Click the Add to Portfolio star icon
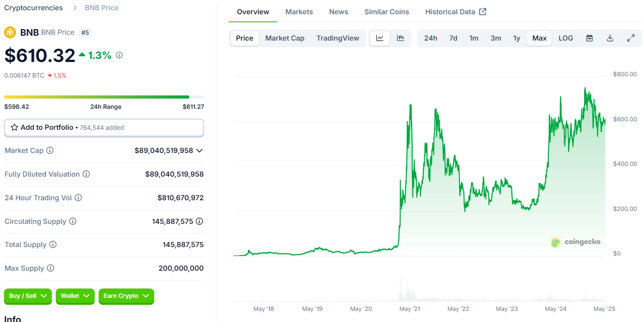The height and width of the screenshot is (322, 644). [x=14, y=128]
